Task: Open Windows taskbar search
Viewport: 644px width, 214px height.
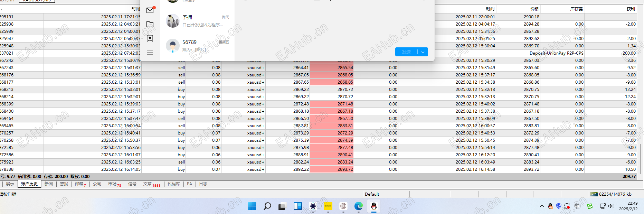Action: click(267, 206)
